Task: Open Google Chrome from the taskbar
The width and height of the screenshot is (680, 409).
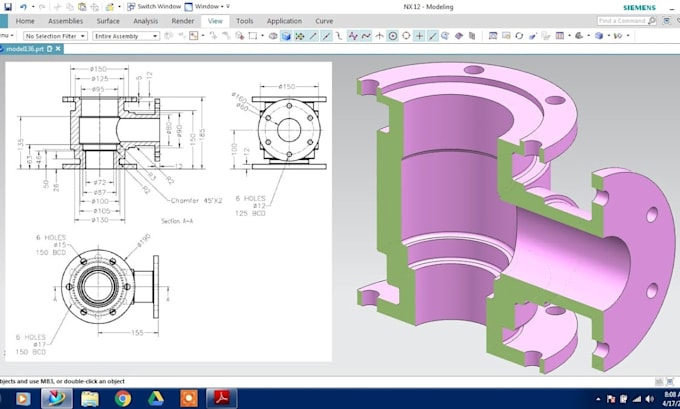Action: 123,398
